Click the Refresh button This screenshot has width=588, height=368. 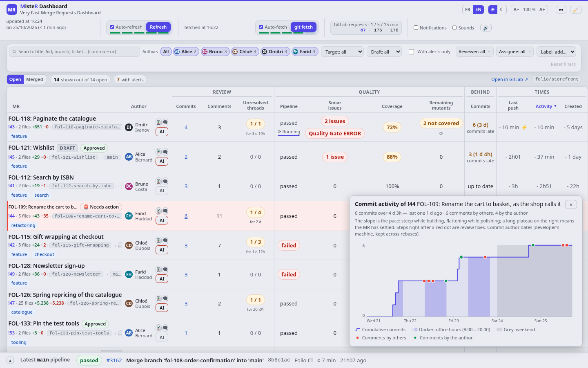click(158, 27)
